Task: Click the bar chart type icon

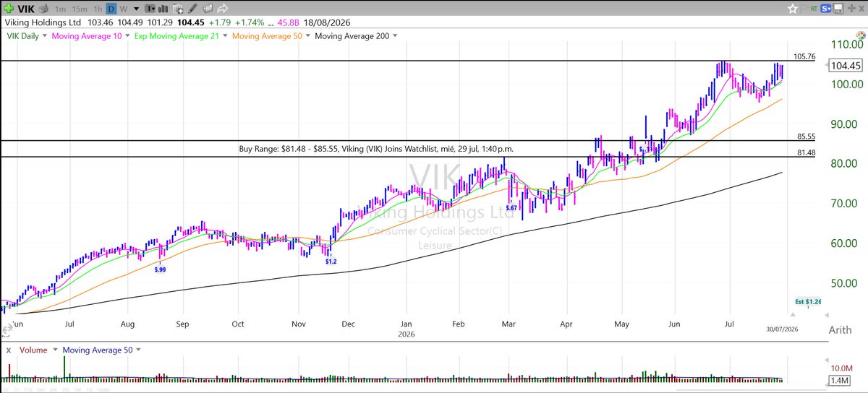Action: click(x=163, y=9)
